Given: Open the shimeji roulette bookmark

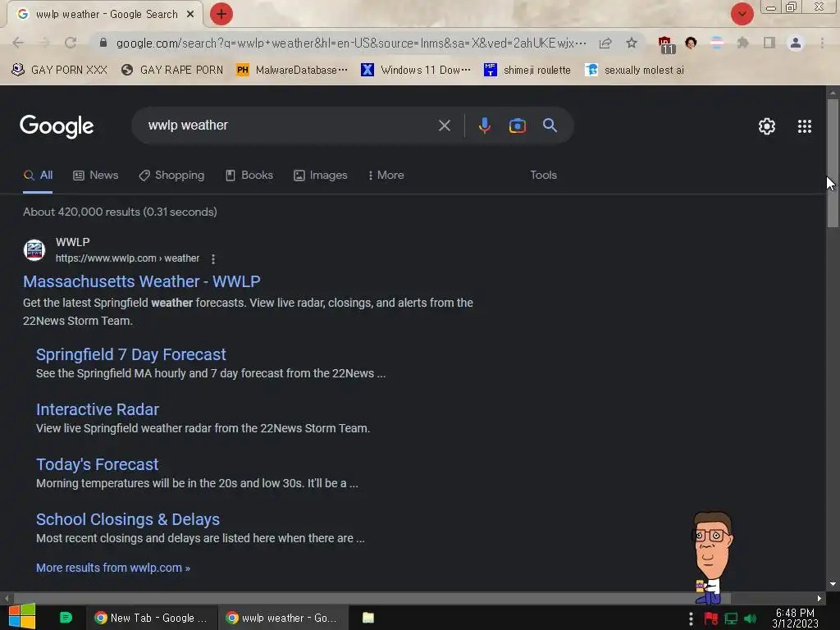Looking at the screenshot, I should coord(527,70).
